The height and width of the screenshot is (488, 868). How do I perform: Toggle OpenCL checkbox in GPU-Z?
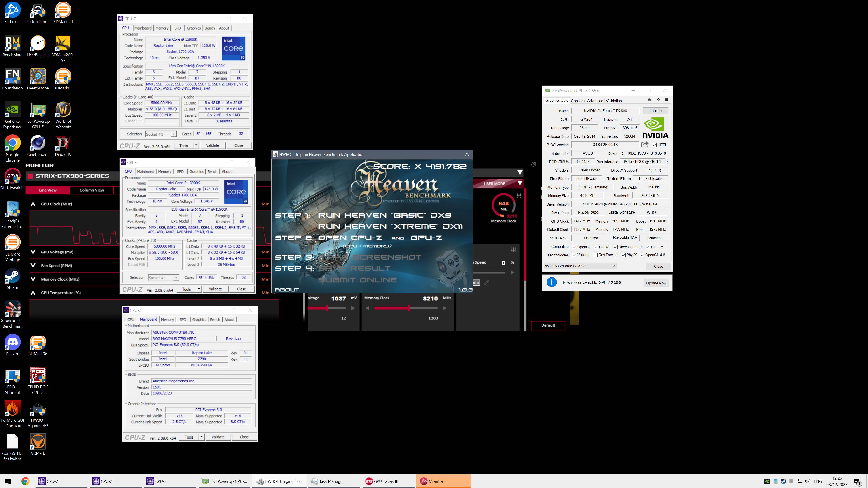pos(574,247)
